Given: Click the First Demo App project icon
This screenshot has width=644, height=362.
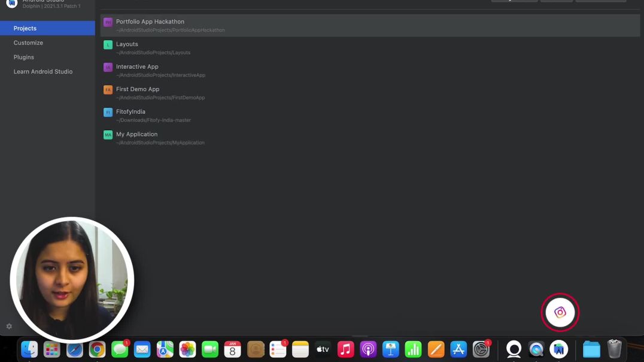Looking at the screenshot, I should pos(108,89).
